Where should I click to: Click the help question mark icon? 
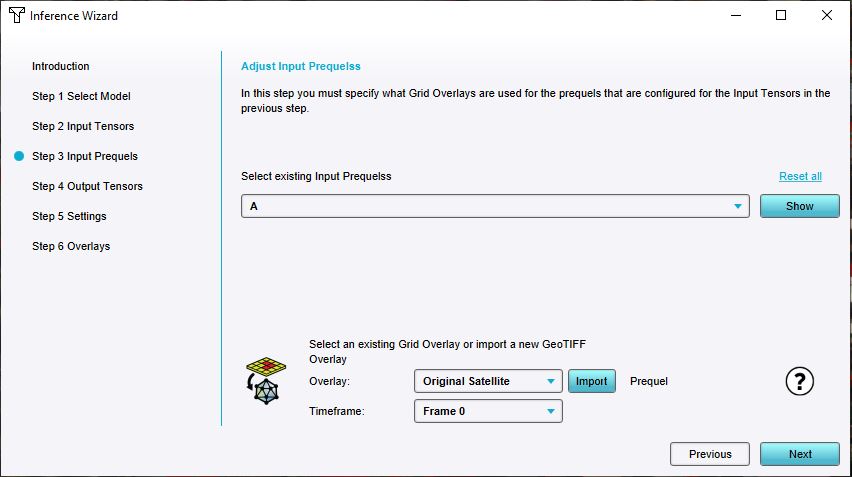click(800, 381)
